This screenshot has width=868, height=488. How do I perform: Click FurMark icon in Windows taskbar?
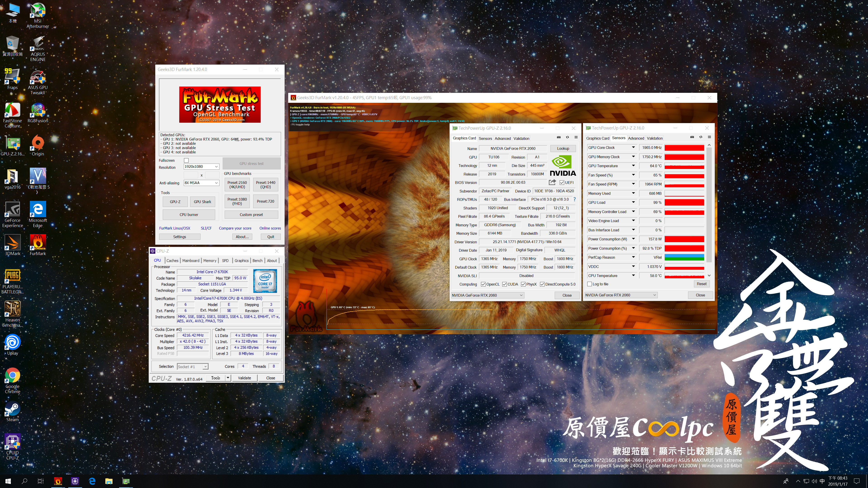tap(58, 481)
